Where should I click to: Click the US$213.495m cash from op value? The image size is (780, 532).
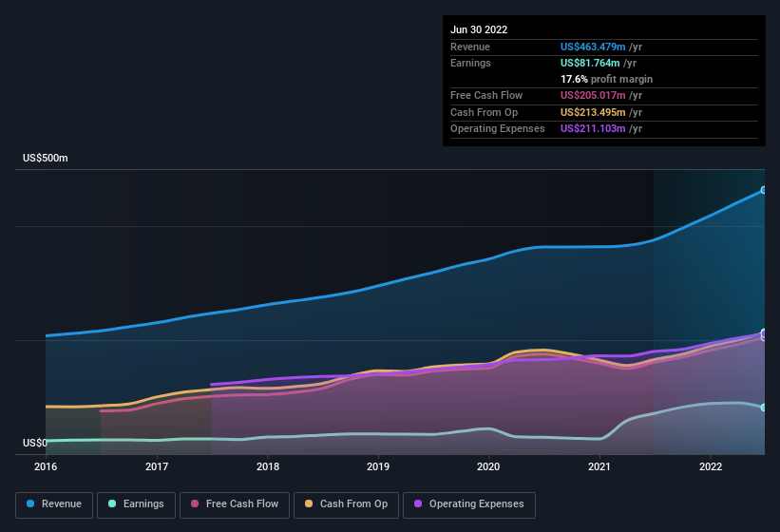[593, 112]
